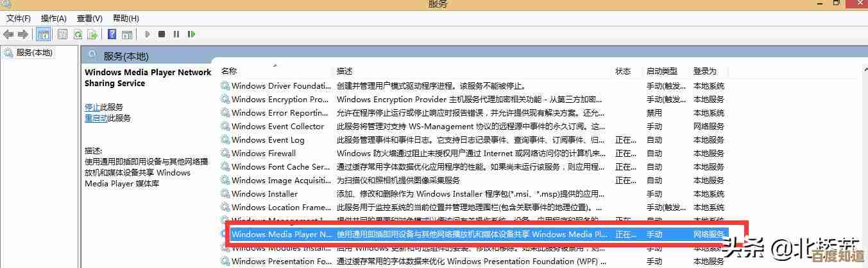Sort by the 启动类型 column header

[661, 71]
